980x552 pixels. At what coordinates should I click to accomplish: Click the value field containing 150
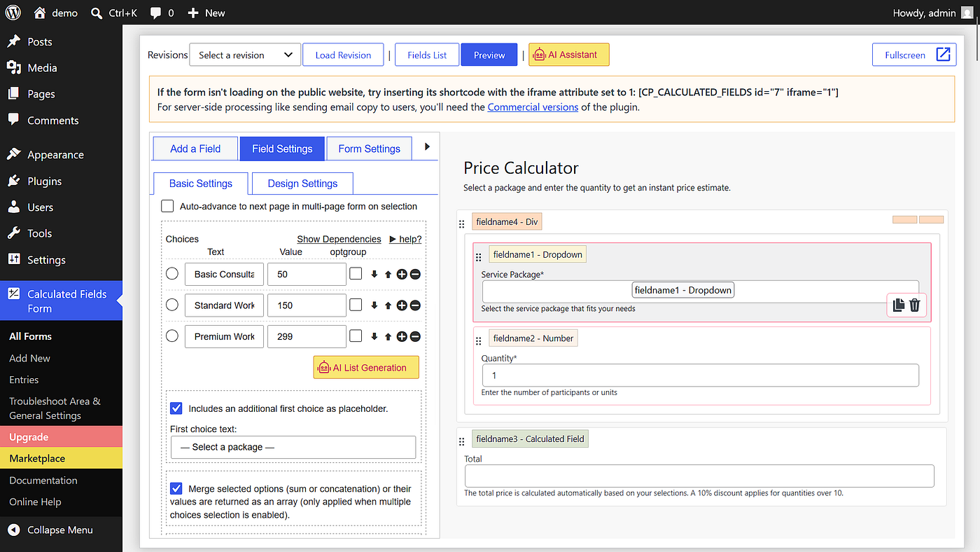tap(307, 305)
